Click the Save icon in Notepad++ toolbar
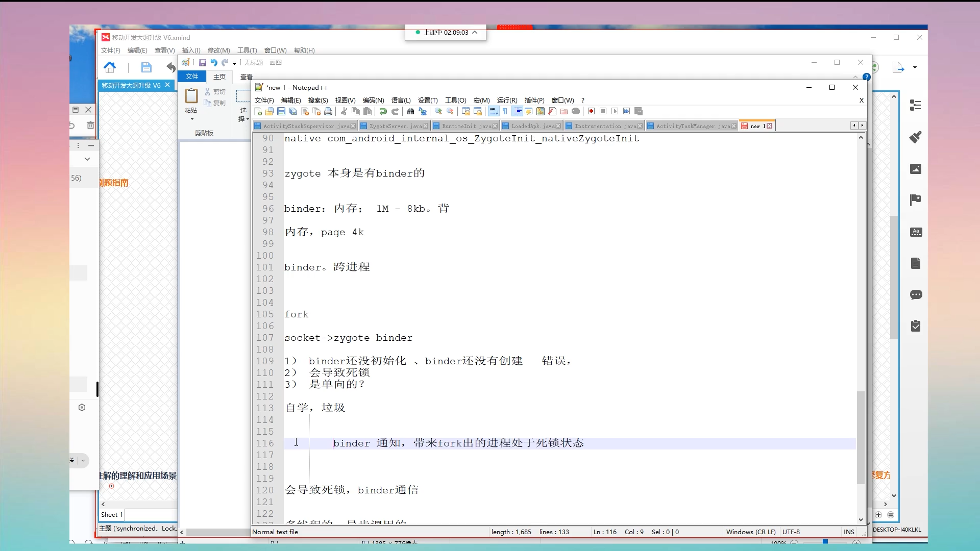The image size is (980, 551). [x=281, y=111]
